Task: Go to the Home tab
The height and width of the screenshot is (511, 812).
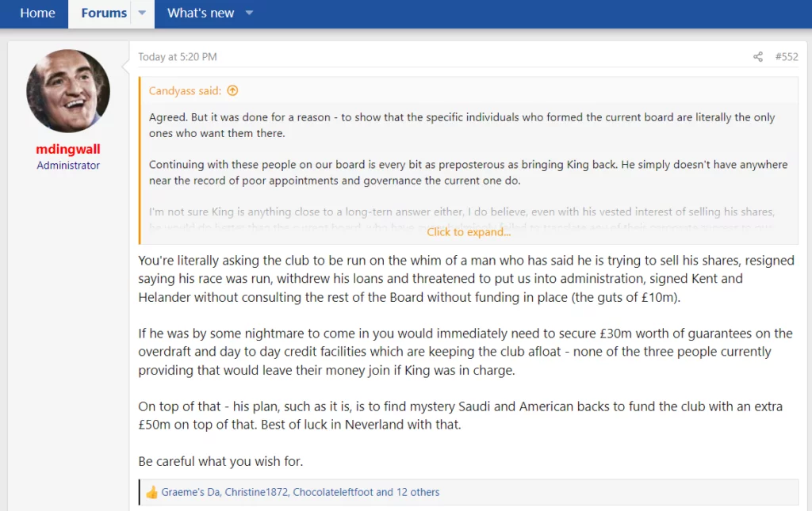Action: coord(37,13)
